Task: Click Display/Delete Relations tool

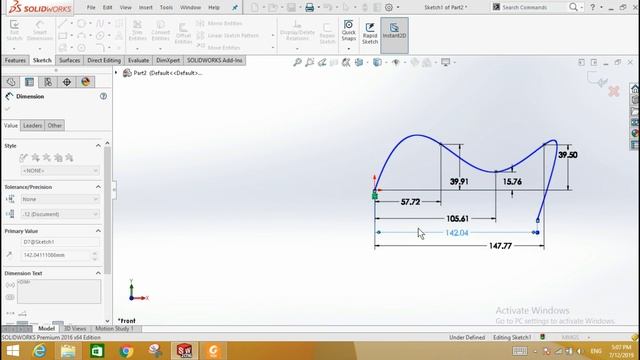Action: tap(297, 30)
